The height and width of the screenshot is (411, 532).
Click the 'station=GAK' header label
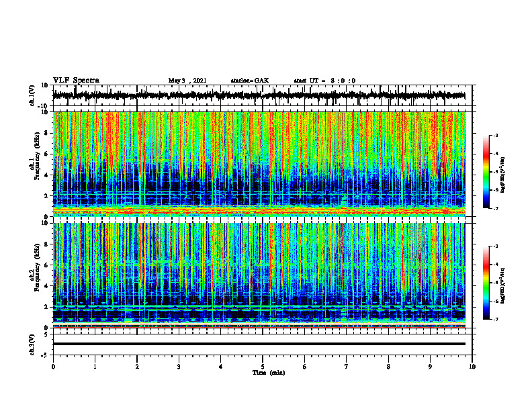(x=250, y=81)
